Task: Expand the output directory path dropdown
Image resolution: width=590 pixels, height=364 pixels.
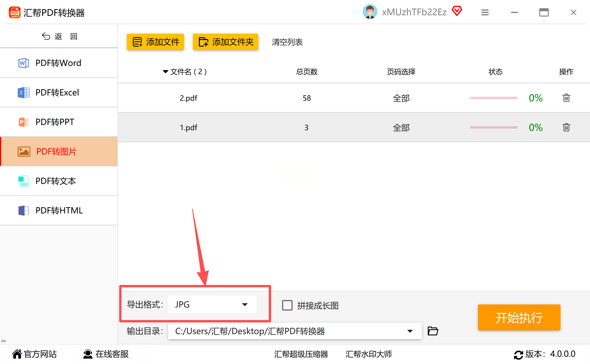Action: tap(410, 331)
